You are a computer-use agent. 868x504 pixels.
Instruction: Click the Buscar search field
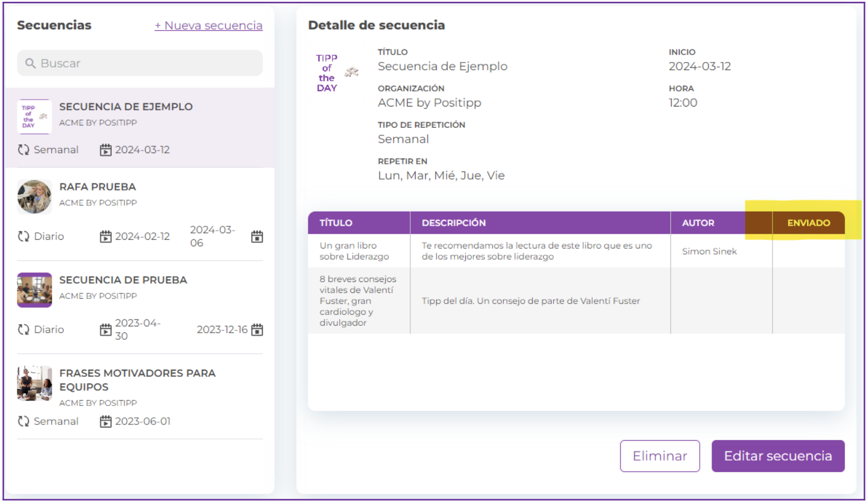point(140,63)
